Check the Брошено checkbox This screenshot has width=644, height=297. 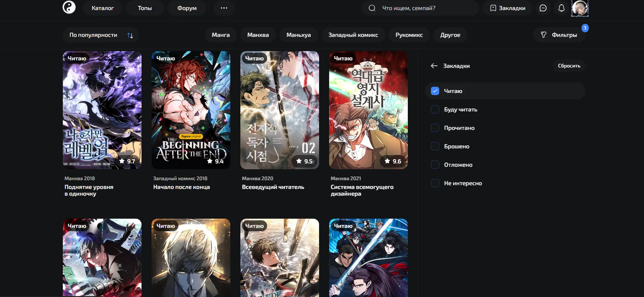[x=435, y=146]
